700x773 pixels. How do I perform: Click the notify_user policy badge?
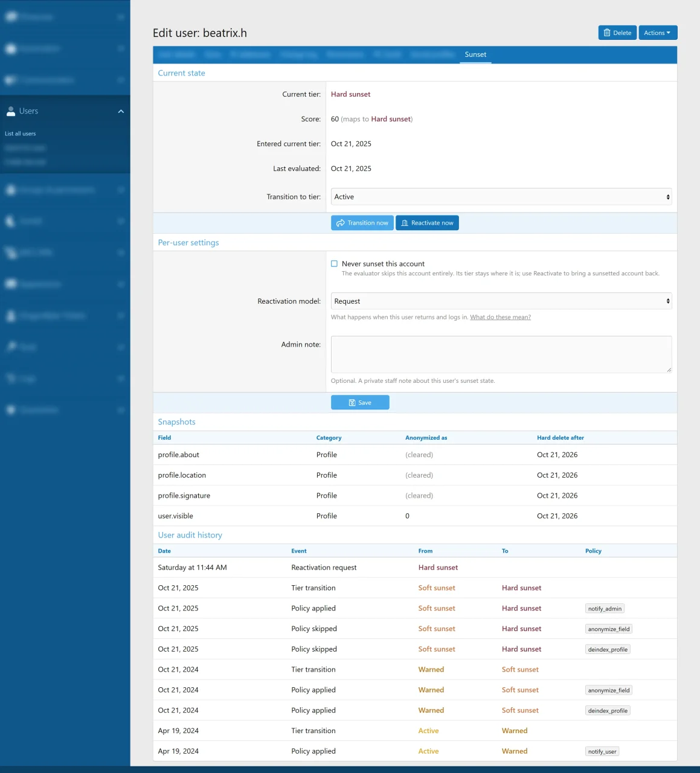point(602,752)
